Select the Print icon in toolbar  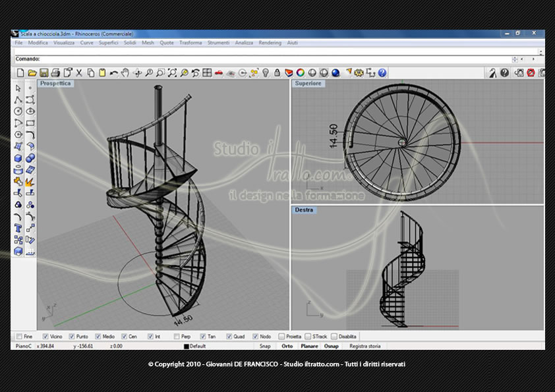pyautogui.click(x=55, y=73)
